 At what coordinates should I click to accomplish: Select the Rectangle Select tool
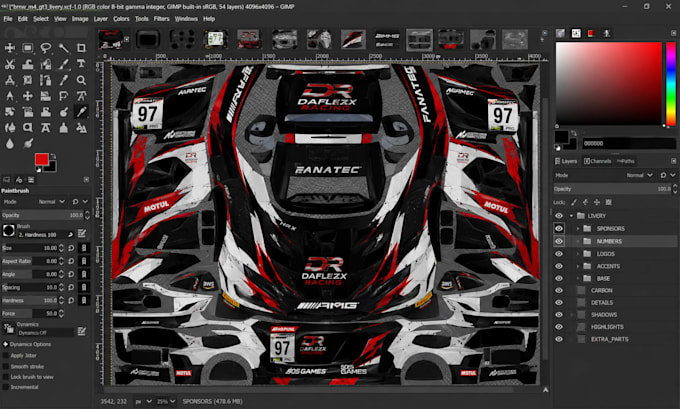tap(28, 48)
